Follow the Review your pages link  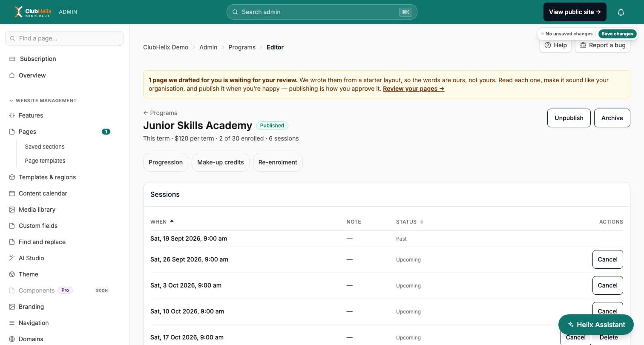pyautogui.click(x=414, y=89)
